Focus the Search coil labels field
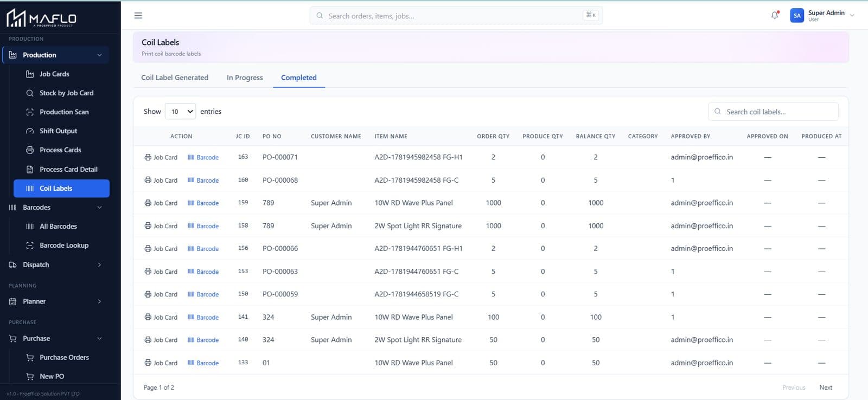 pyautogui.click(x=773, y=112)
